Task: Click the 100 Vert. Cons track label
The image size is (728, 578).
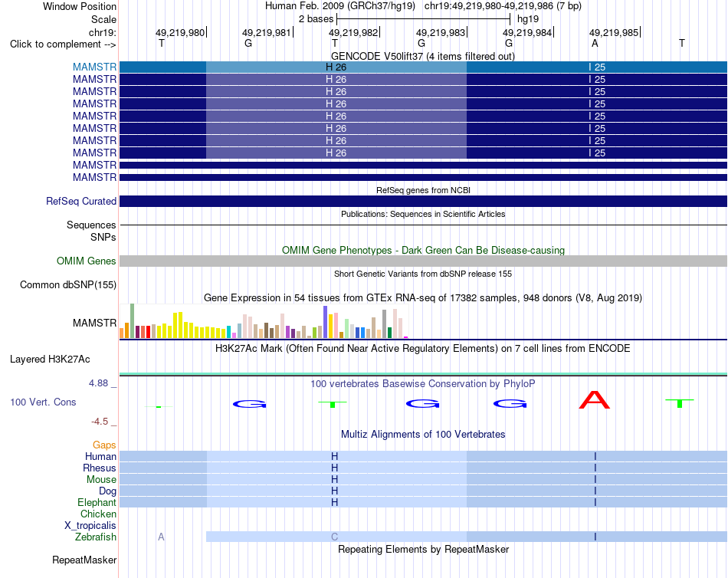Action: pyautogui.click(x=43, y=402)
